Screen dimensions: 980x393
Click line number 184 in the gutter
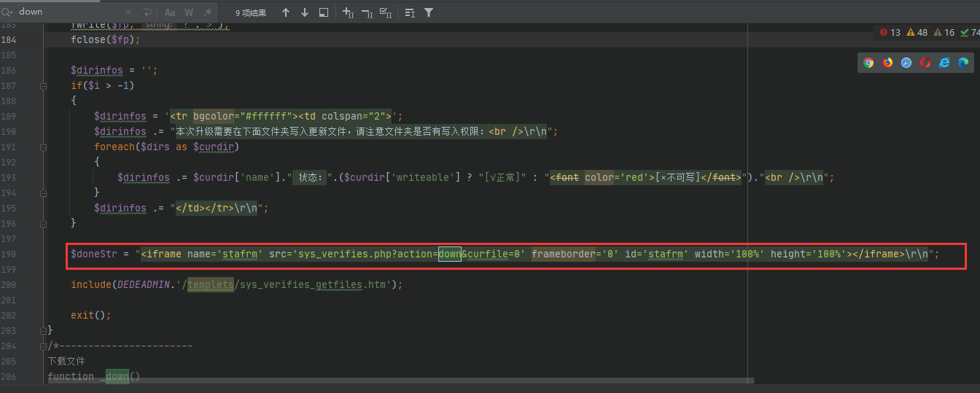[x=9, y=39]
